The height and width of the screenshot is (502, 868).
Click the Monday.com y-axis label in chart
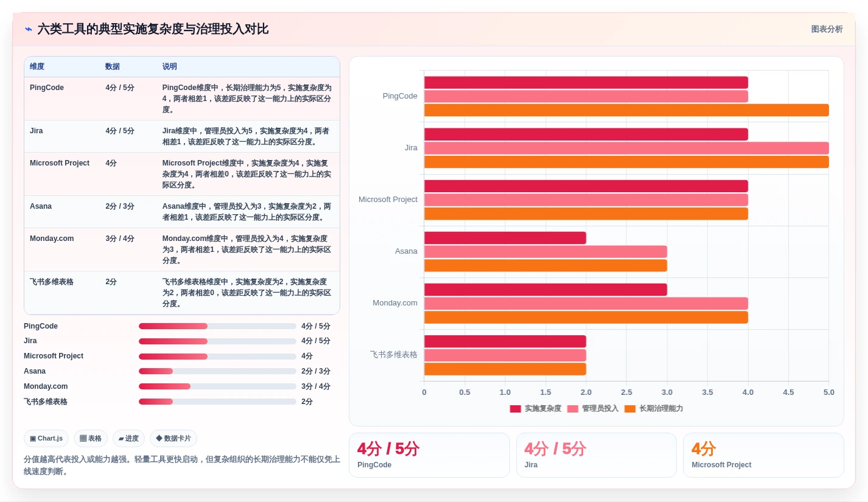pyautogui.click(x=395, y=303)
